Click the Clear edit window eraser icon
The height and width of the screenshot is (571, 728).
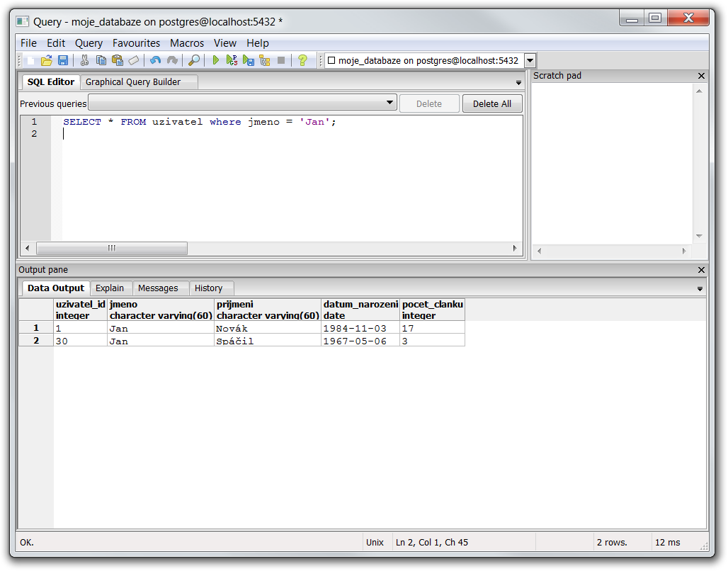[x=134, y=61]
